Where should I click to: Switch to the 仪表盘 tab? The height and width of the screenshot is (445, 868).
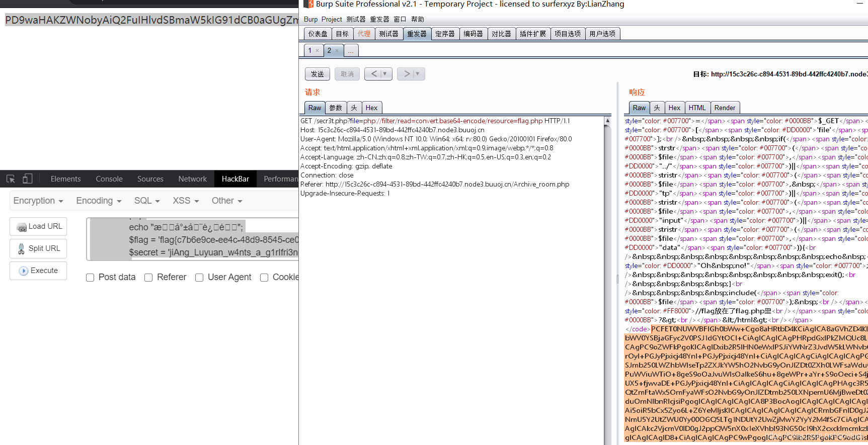(x=318, y=34)
